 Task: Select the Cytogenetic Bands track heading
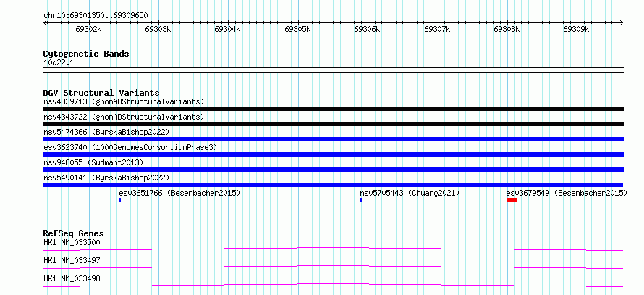point(86,54)
